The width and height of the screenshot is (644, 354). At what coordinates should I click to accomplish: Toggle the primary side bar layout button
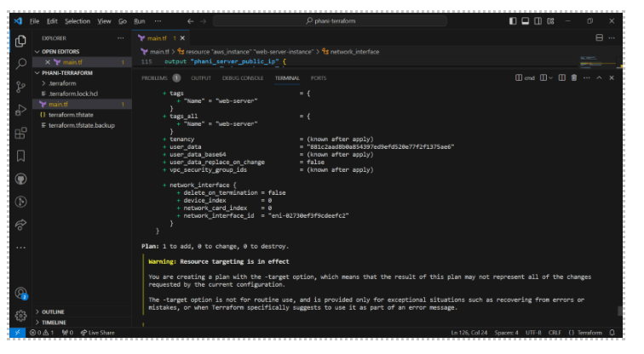[513, 20]
